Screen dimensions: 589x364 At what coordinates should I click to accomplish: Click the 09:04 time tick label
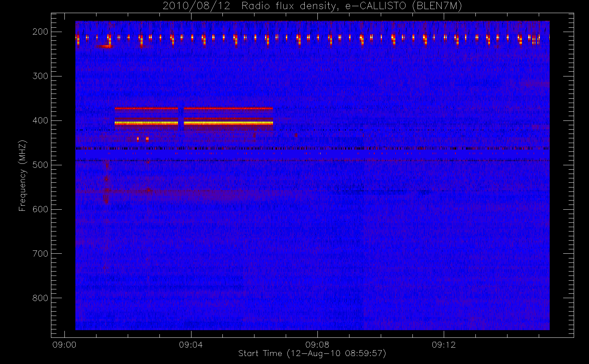(191, 345)
